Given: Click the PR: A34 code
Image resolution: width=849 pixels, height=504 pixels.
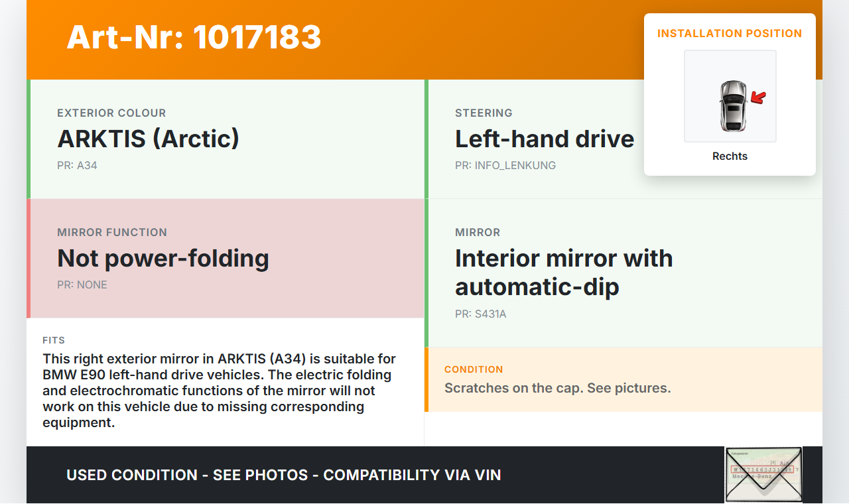Looking at the screenshot, I should [77, 165].
